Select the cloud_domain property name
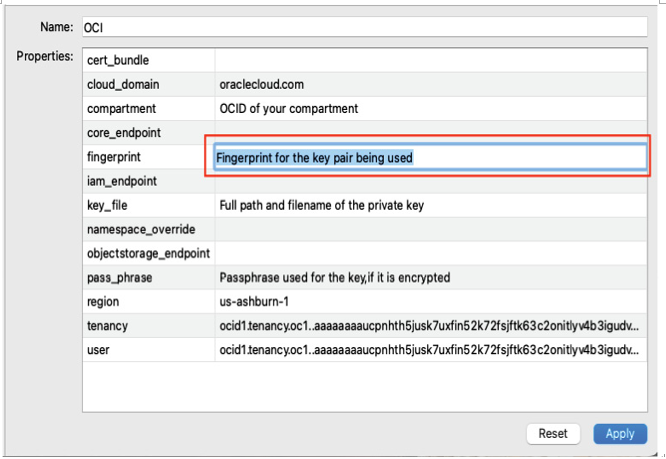The image size is (666, 459). [123, 84]
